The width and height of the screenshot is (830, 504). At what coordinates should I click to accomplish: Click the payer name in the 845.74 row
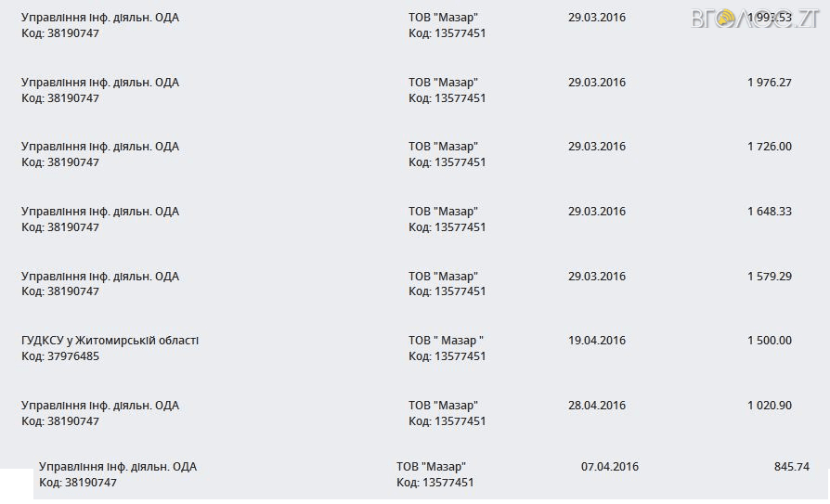pyautogui.click(x=118, y=467)
